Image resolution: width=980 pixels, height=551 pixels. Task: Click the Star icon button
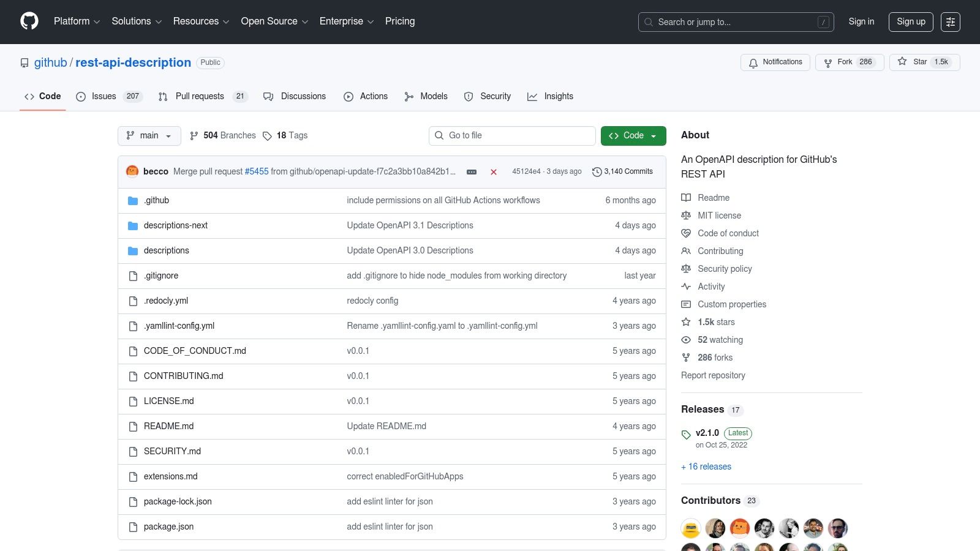click(902, 62)
